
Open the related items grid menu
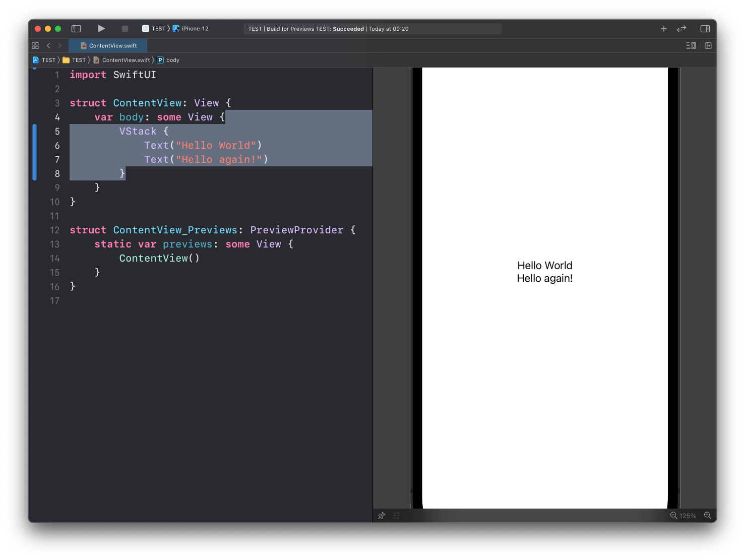35,46
